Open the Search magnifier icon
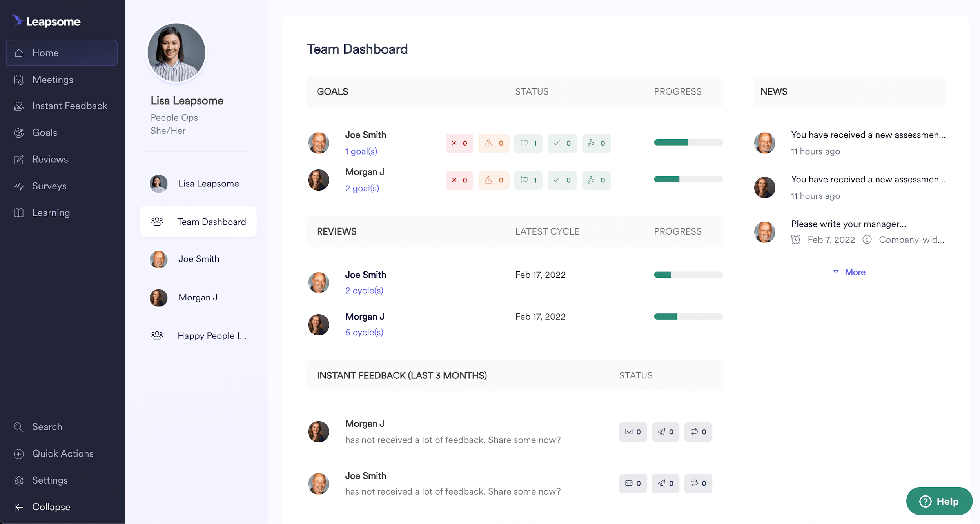Image resolution: width=980 pixels, height=524 pixels. pos(19,427)
